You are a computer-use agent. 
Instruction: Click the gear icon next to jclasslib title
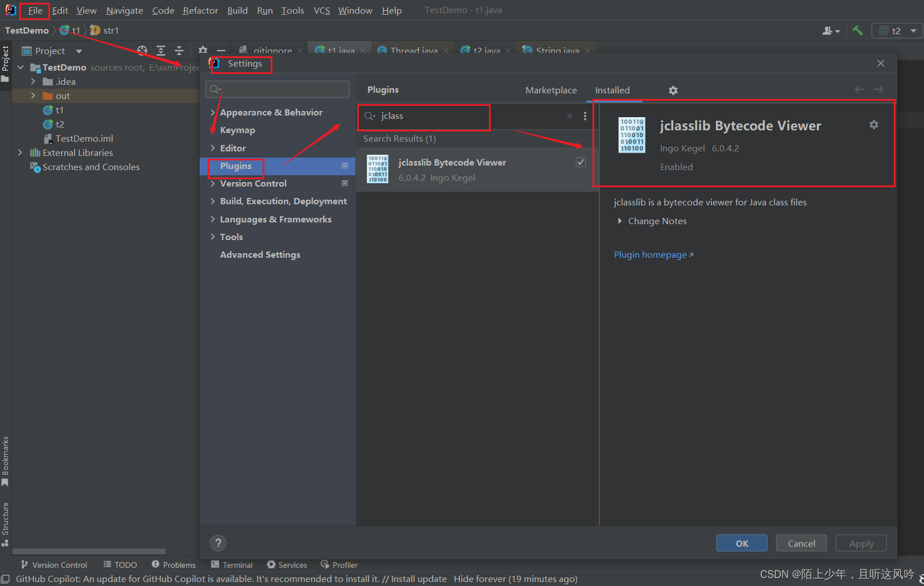874,125
